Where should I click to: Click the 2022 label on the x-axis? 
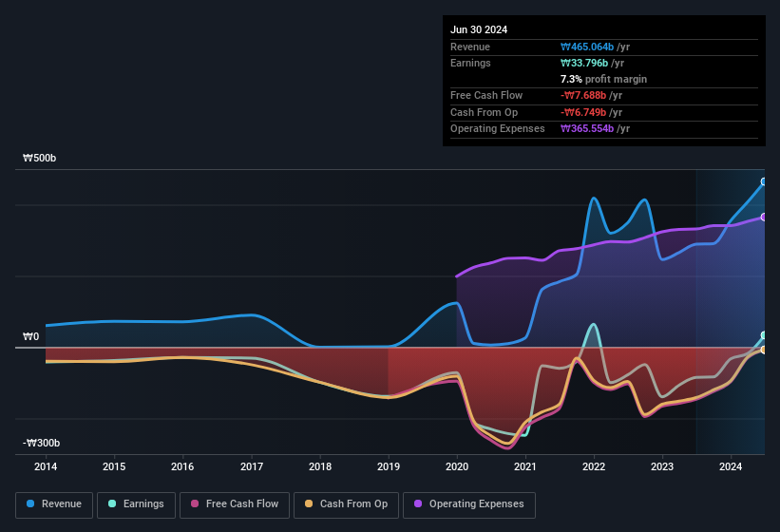594,466
